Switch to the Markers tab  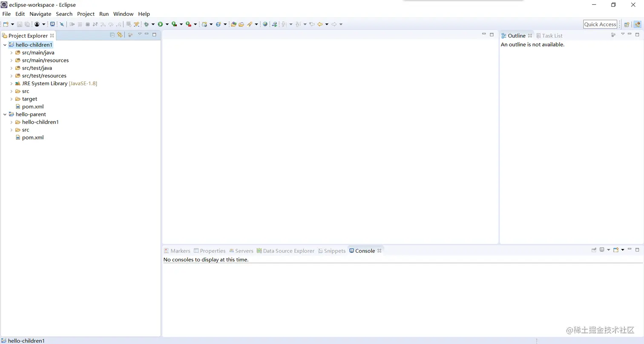(177, 251)
